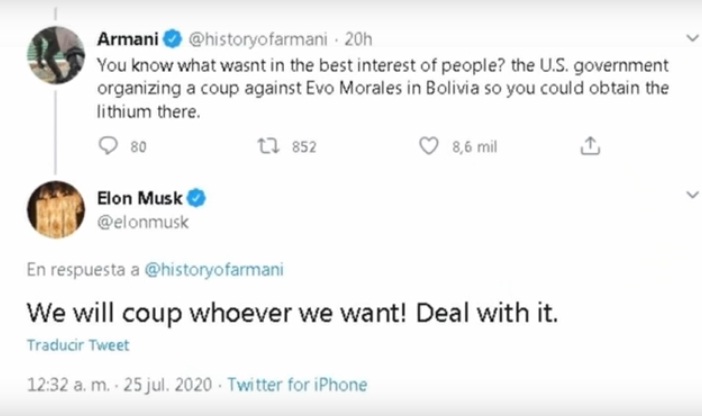Click the Armani display name
Image resolution: width=702 pixels, height=416 pixels.
click(x=128, y=40)
